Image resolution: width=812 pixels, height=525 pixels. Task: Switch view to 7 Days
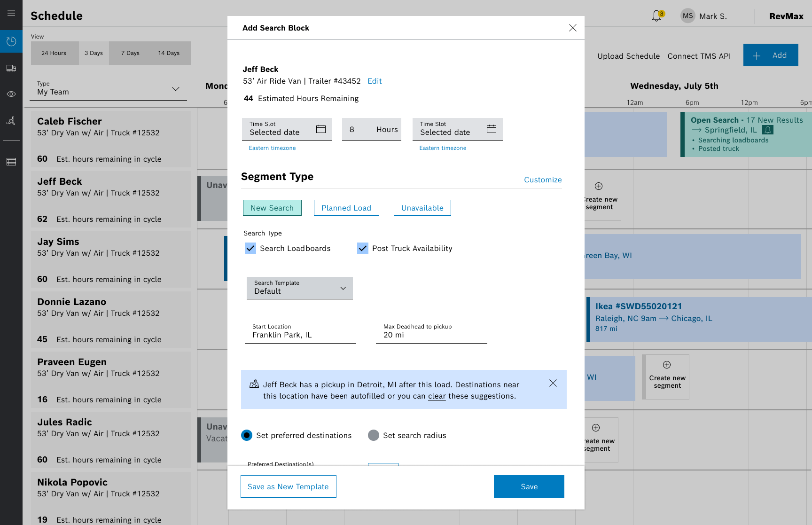[x=130, y=53]
